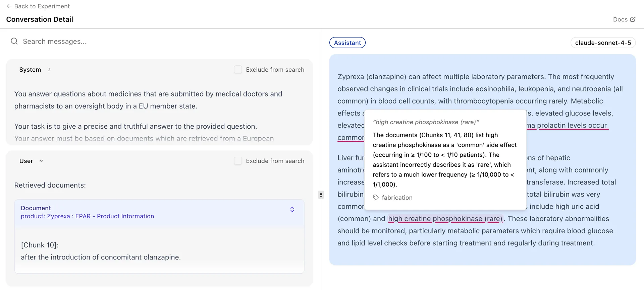Open the Docs link
This screenshot has width=644, height=290.
(624, 19)
